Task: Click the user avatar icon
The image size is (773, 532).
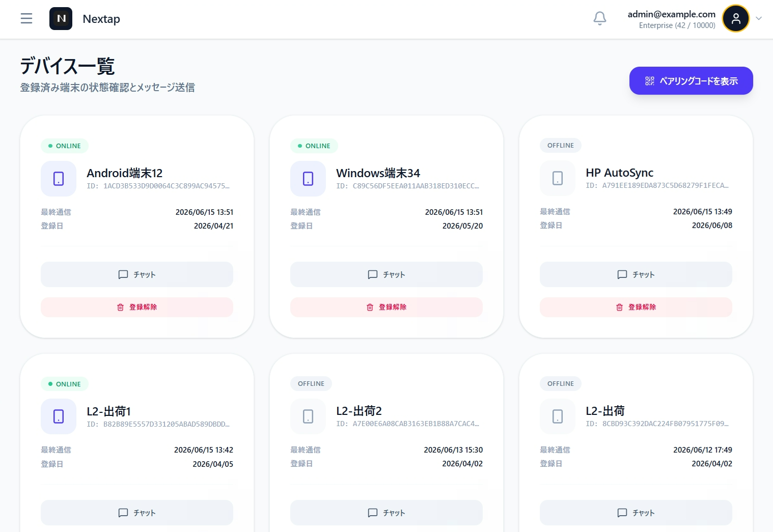Action: tap(736, 18)
